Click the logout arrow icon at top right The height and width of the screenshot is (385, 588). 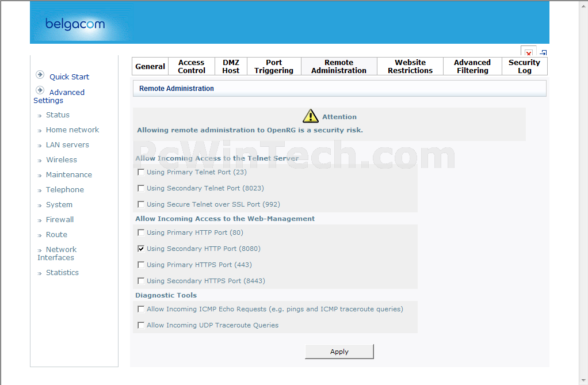543,53
